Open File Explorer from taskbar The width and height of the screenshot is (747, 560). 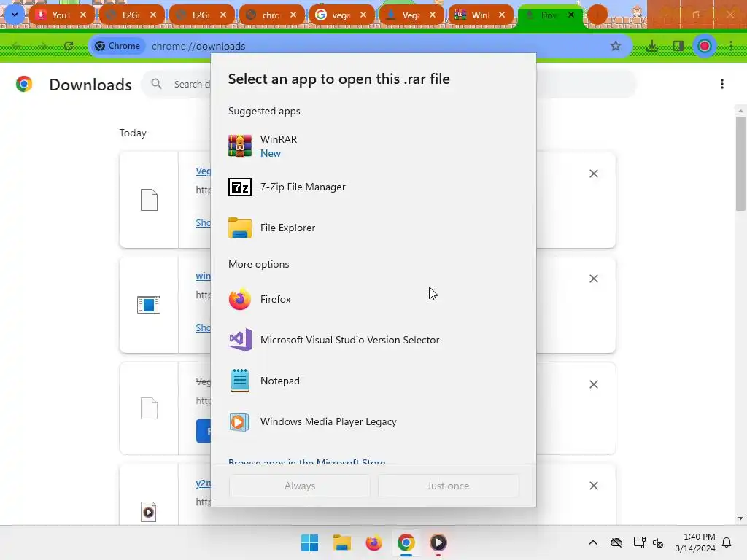pos(341,542)
